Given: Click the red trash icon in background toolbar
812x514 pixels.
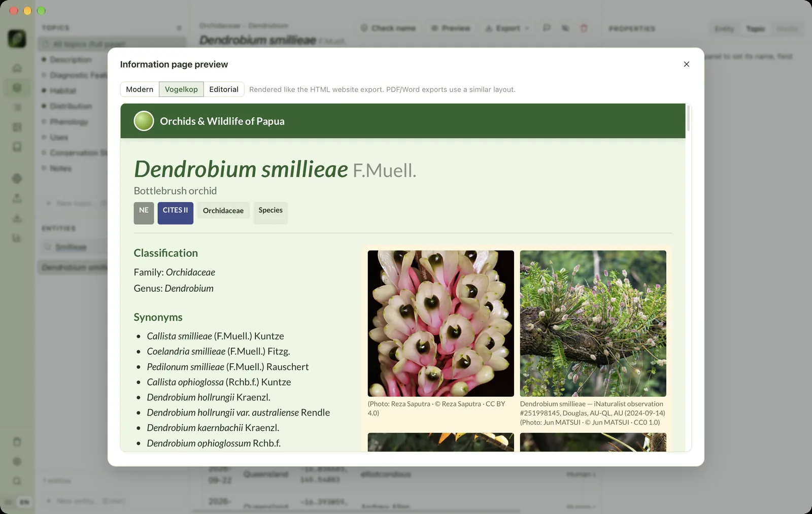Looking at the screenshot, I should pyautogui.click(x=584, y=28).
